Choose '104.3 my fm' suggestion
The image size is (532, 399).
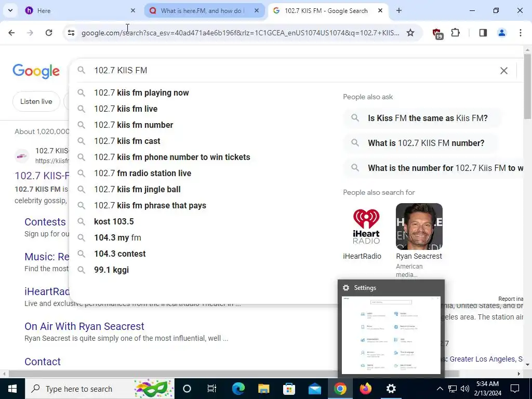coord(118,237)
